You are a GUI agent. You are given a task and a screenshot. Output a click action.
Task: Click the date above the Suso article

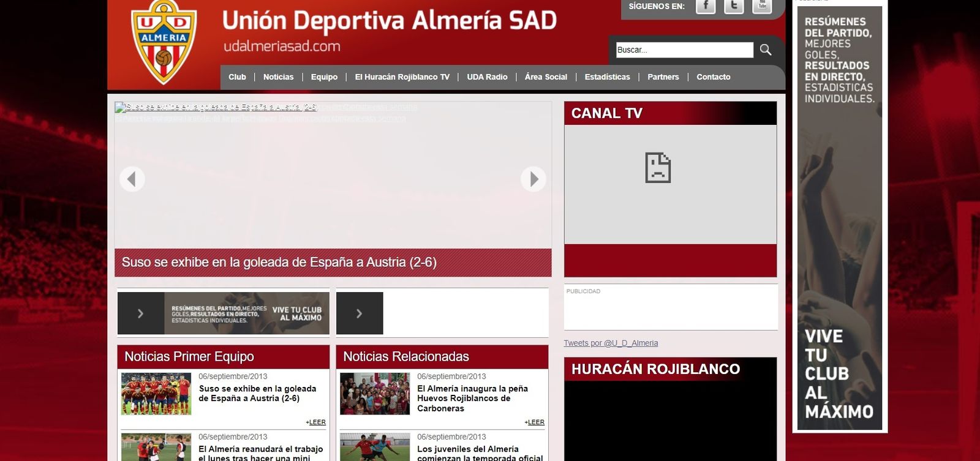(x=233, y=377)
